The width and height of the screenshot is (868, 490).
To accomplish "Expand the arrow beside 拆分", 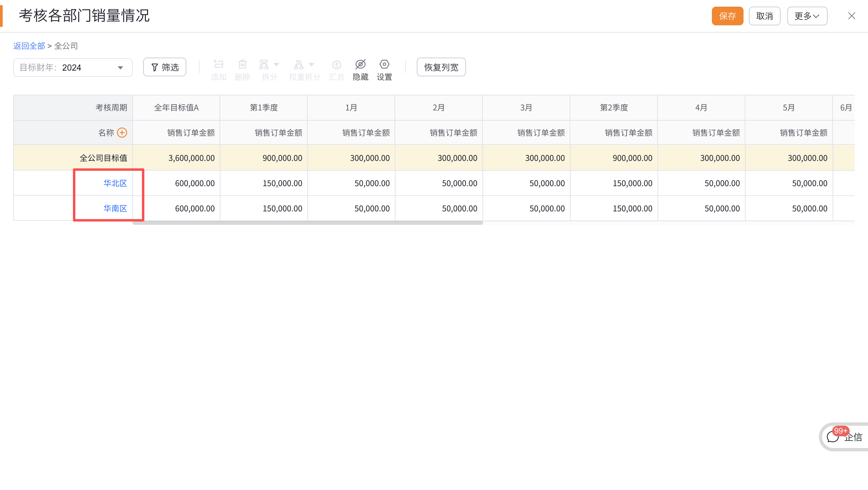I will click(276, 64).
